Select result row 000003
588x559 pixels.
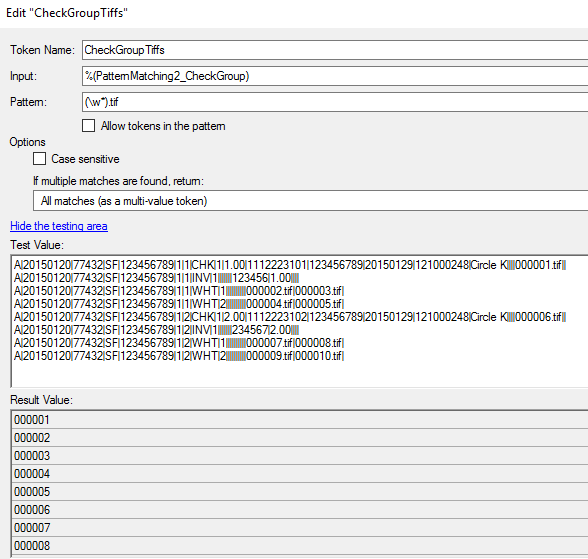(300, 456)
